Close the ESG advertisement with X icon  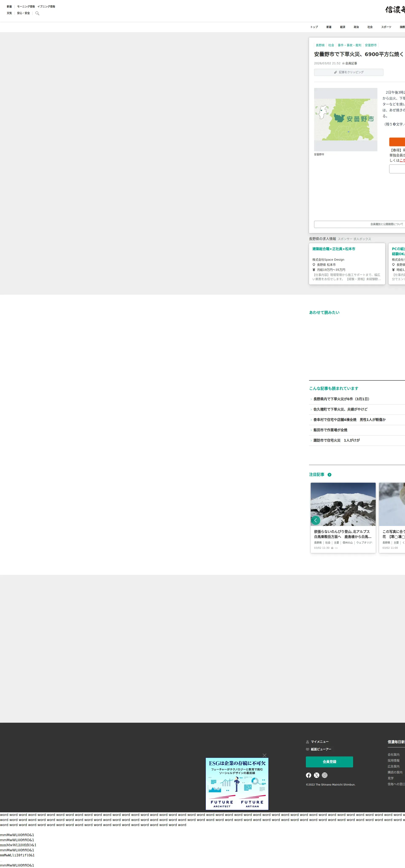click(265, 755)
